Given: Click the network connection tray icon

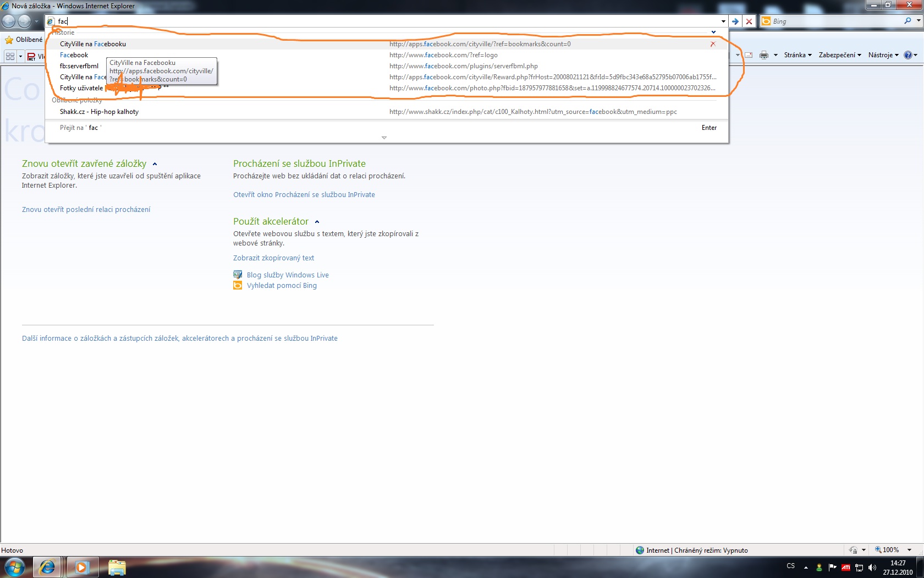Looking at the screenshot, I should click(859, 568).
